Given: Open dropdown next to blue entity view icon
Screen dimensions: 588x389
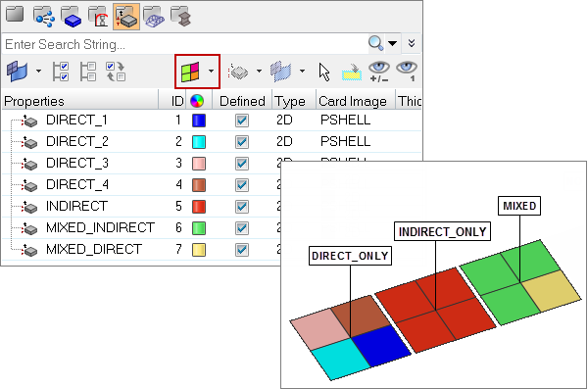Looking at the screenshot, I should pos(38,71).
